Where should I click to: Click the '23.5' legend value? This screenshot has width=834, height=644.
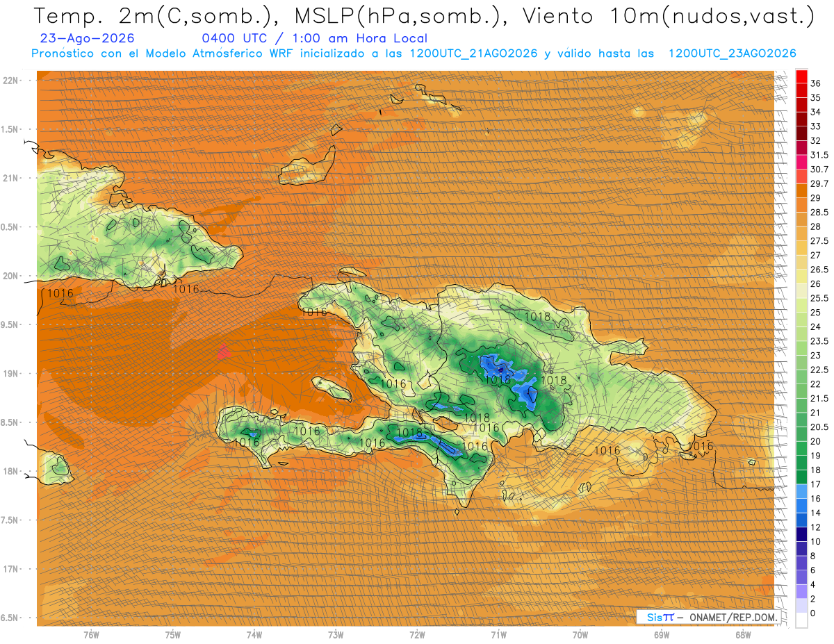[x=819, y=341]
